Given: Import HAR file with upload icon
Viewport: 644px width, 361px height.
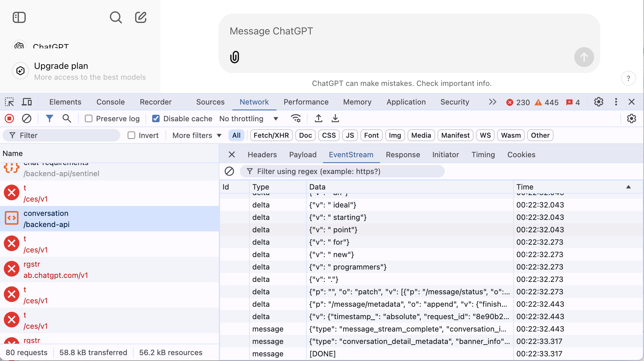Looking at the screenshot, I should [x=318, y=118].
